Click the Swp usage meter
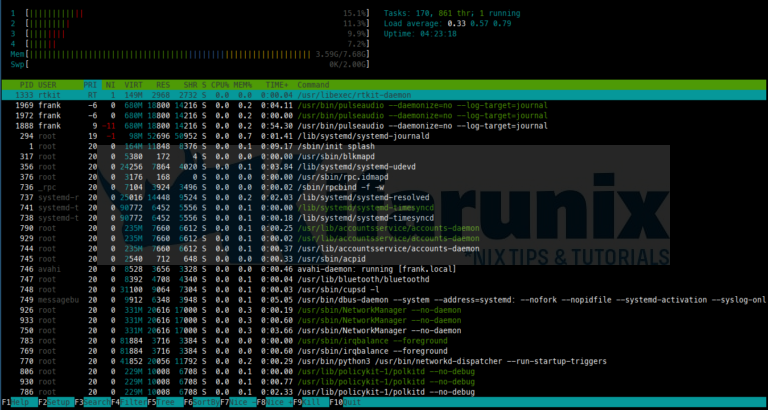Screen dimensions: 768x410 [x=198, y=64]
